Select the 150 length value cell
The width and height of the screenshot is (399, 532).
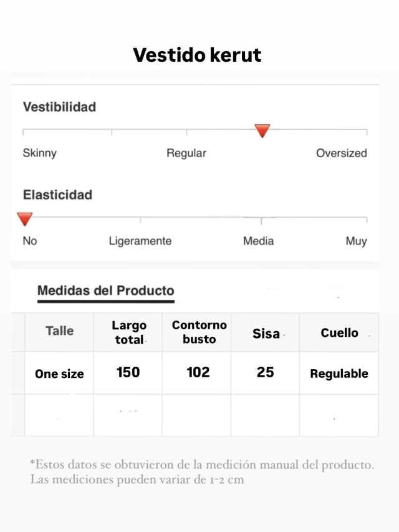[128, 372]
